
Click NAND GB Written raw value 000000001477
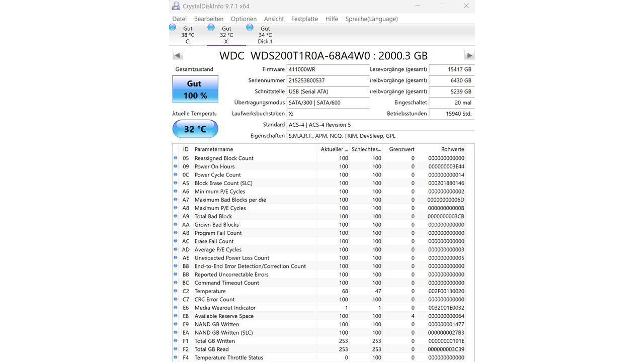(x=446, y=324)
